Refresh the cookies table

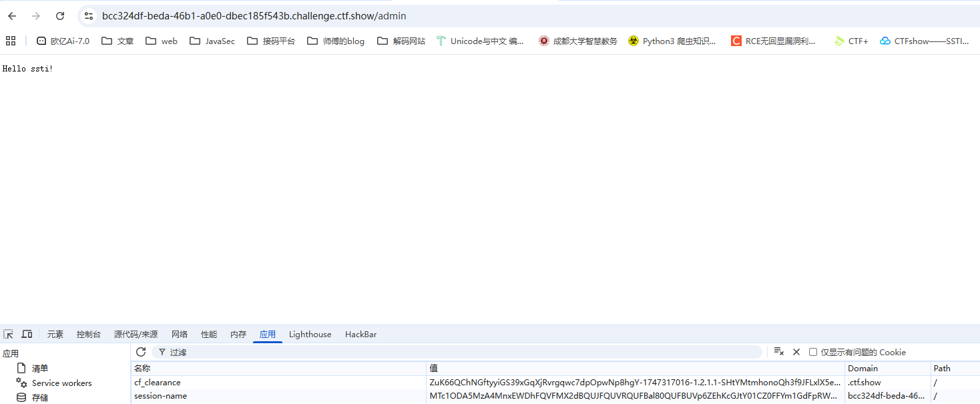pos(141,352)
